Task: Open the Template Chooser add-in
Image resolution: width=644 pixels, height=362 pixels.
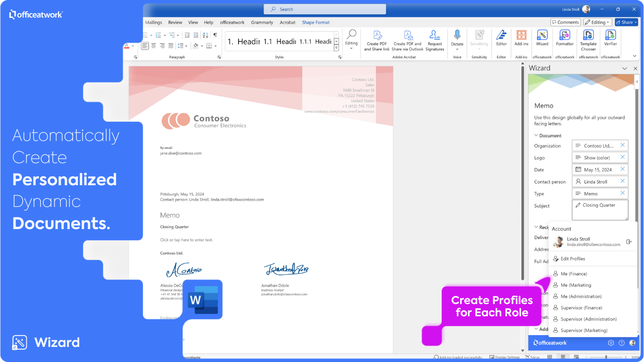Action: (588, 40)
